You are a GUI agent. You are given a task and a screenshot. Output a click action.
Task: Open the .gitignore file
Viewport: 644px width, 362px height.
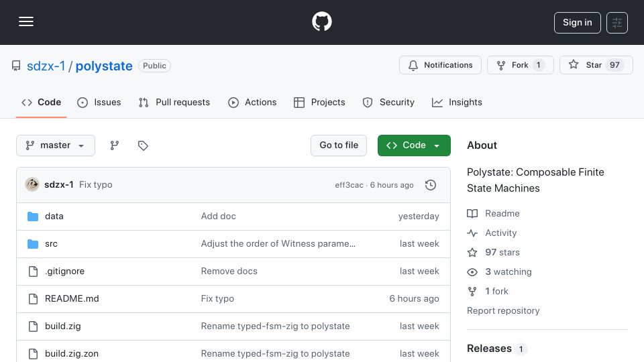pos(65,271)
